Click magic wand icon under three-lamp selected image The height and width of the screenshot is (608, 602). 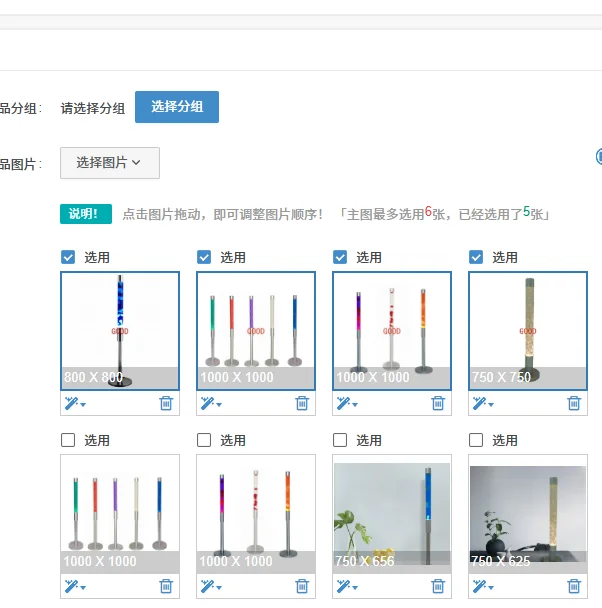tap(343, 403)
